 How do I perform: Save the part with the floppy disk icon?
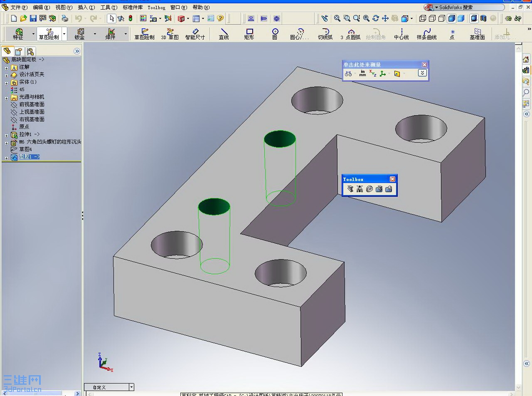33,18
